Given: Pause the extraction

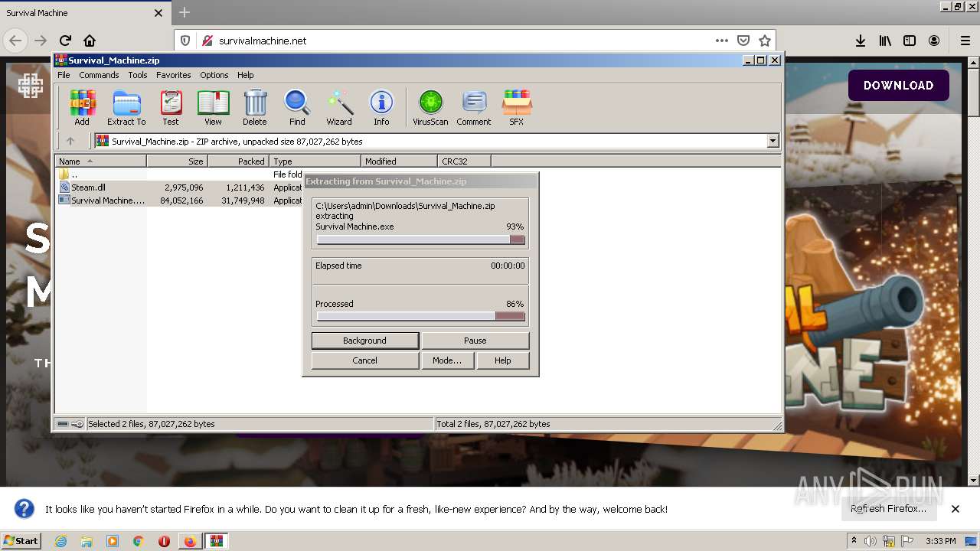Looking at the screenshot, I should pyautogui.click(x=475, y=341).
